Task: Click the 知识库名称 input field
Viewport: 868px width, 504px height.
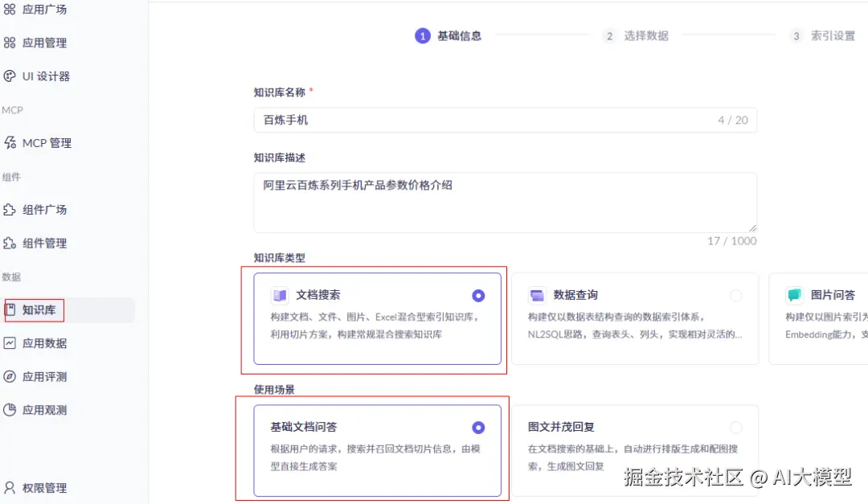Action: coord(505,121)
